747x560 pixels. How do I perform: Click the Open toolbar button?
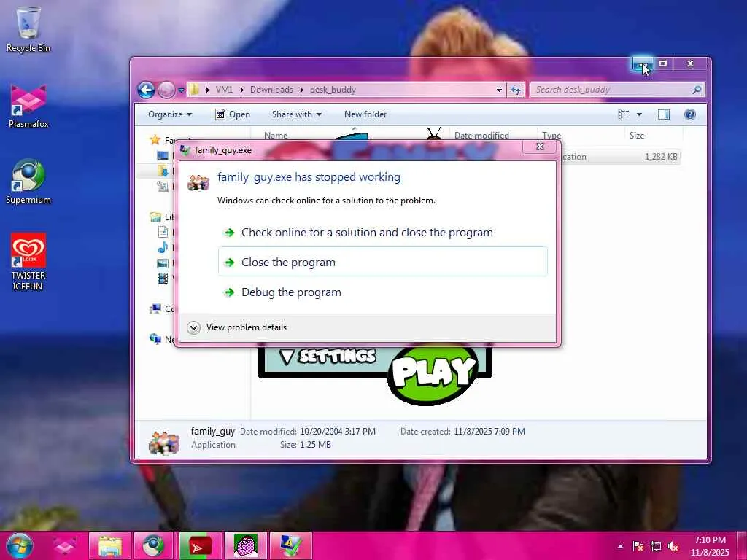233,114
